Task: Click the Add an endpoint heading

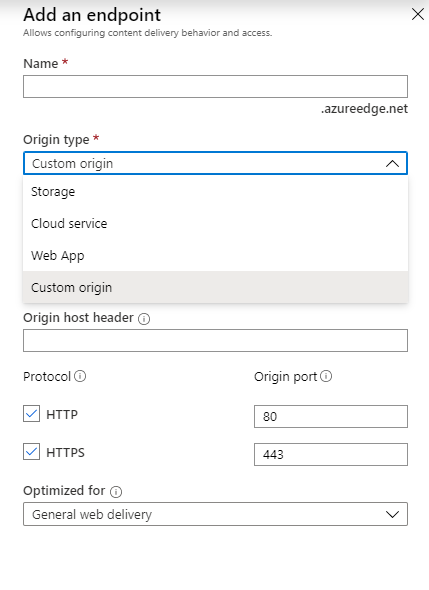Action: pyautogui.click(x=92, y=15)
